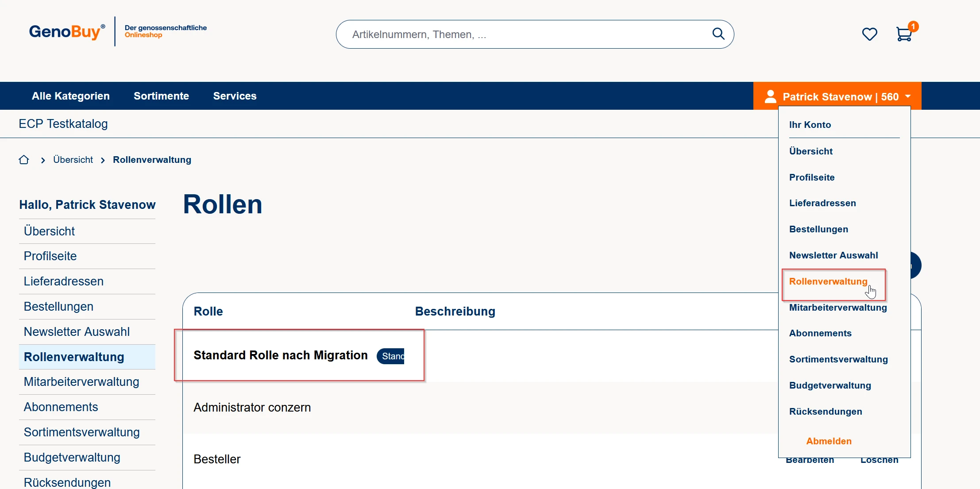Choose Mitarbeiterverwaltung in the dropdown menu
This screenshot has height=489, width=980.
click(x=837, y=308)
